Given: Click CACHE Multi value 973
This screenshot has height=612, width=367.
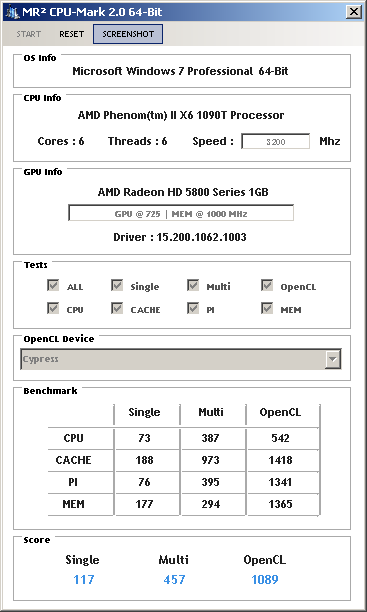Looking at the screenshot, I should (210, 460).
